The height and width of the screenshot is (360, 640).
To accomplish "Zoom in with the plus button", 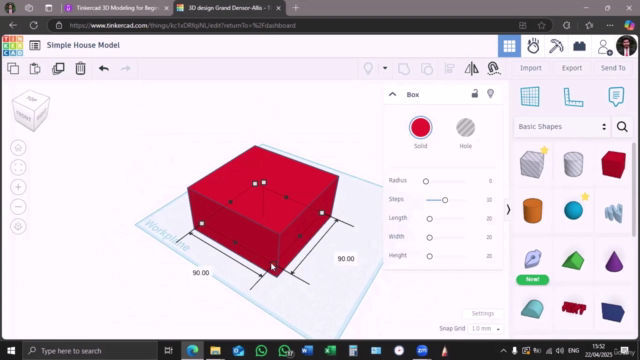I will (18, 187).
